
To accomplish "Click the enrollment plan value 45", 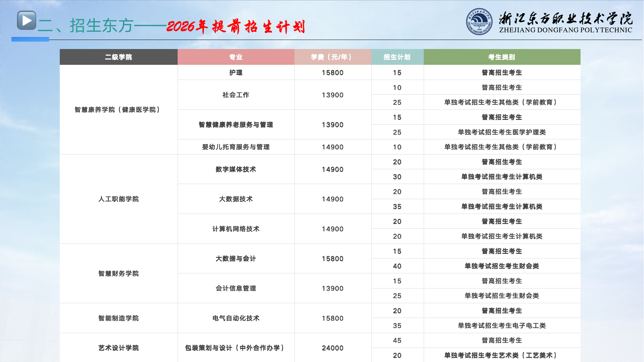I will [397, 340].
